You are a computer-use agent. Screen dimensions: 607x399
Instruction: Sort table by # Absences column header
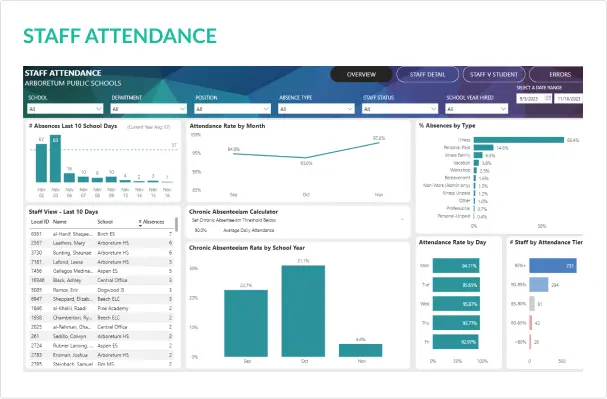tap(151, 222)
